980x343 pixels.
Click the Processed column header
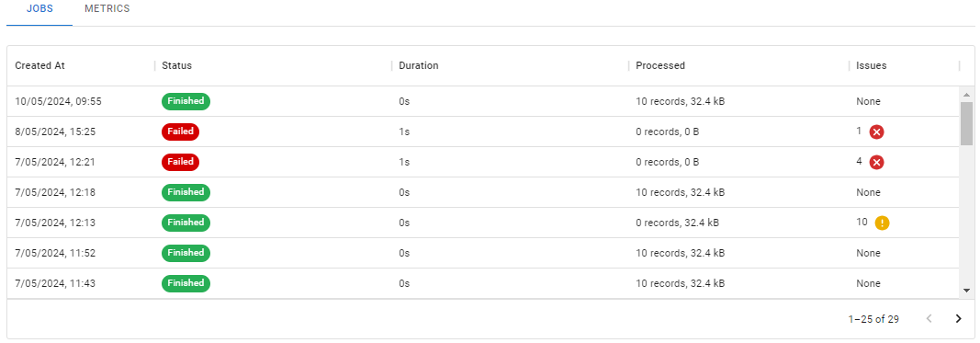[660, 65]
